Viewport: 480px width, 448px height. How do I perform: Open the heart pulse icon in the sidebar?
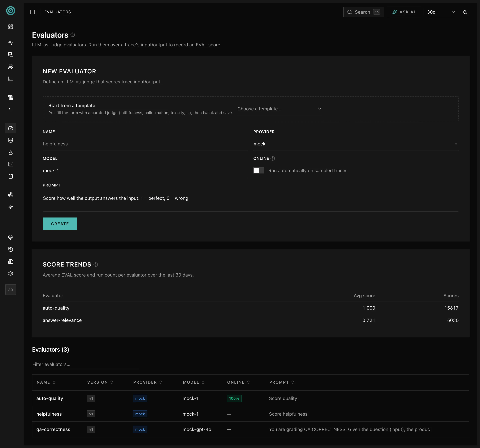(11, 238)
